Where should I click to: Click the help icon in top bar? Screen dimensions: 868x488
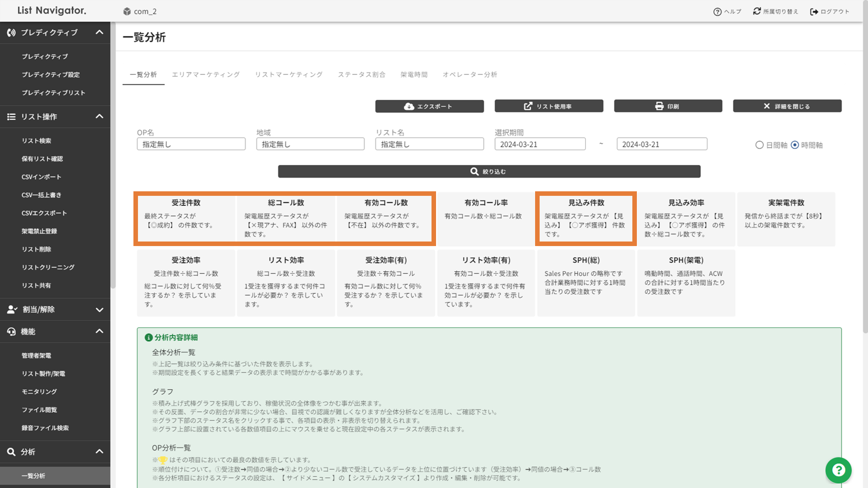pos(717,12)
